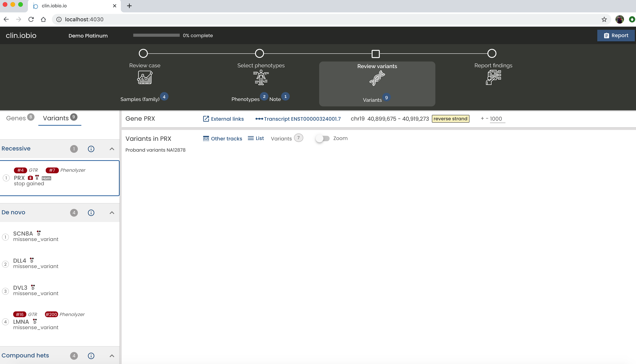Open External links for PRX

pyautogui.click(x=223, y=119)
